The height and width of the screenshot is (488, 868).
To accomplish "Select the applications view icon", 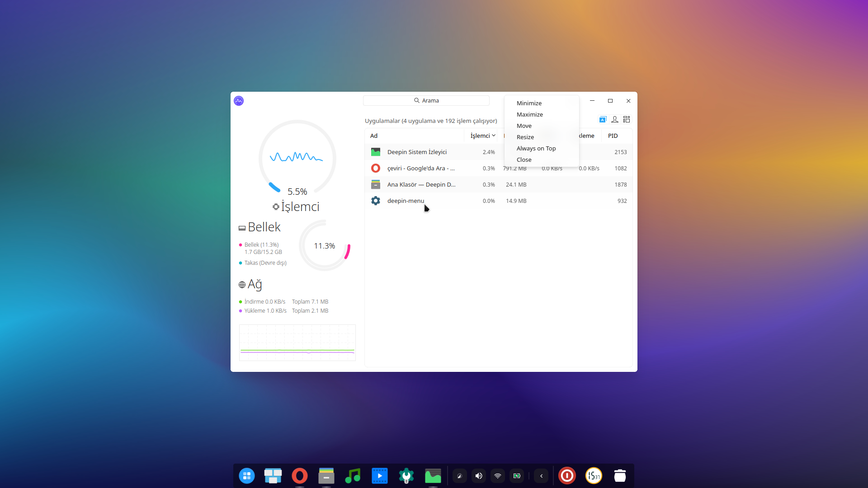I will tap(602, 119).
